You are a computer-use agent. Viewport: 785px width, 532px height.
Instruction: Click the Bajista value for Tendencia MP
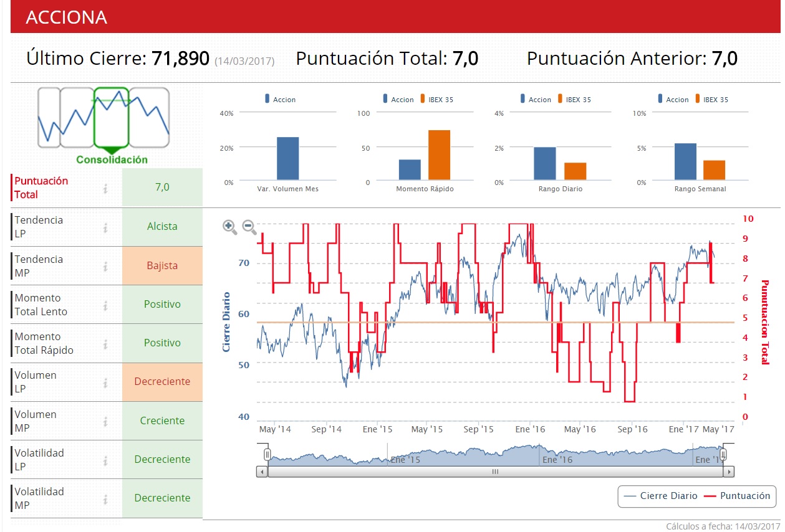click(x=162, y=265)
